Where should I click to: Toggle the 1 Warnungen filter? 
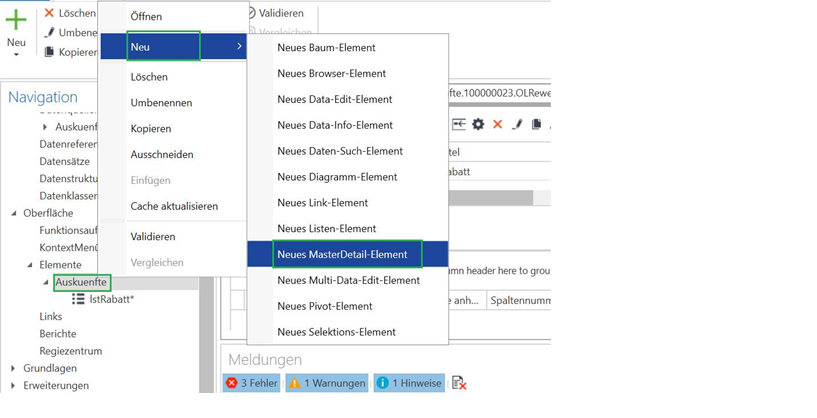pos(326,383)
